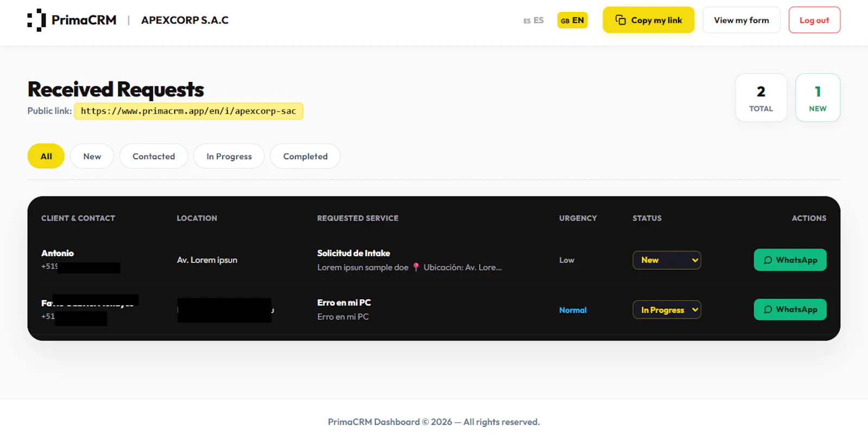Click the Normal urgency value
868x441 pixels.
(573, 310)
